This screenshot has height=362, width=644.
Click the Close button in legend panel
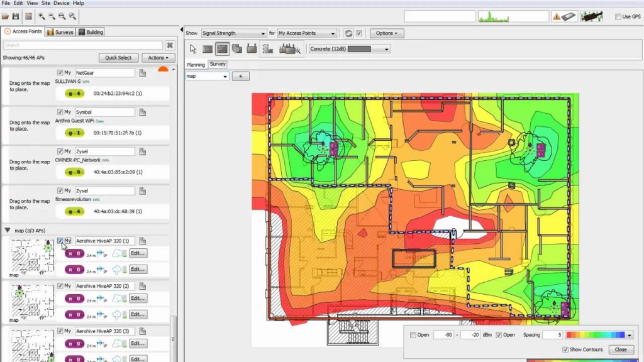pyautogui.click(x=621, y=349)
